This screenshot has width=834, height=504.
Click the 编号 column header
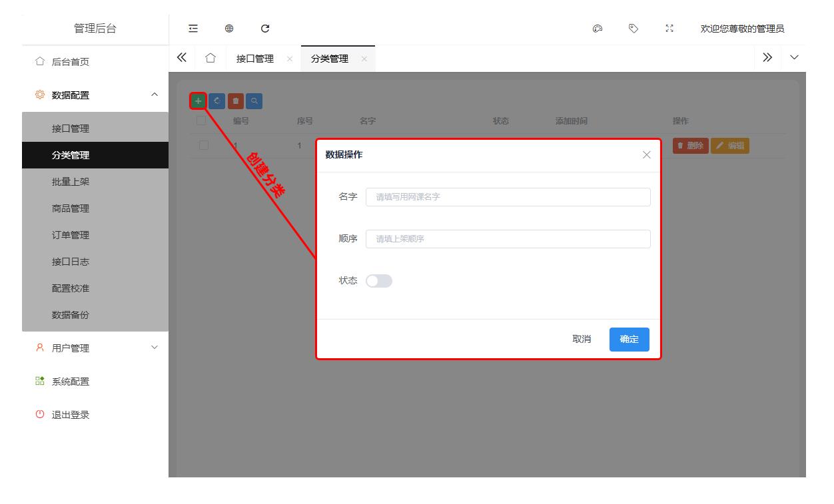pos(241,121)
